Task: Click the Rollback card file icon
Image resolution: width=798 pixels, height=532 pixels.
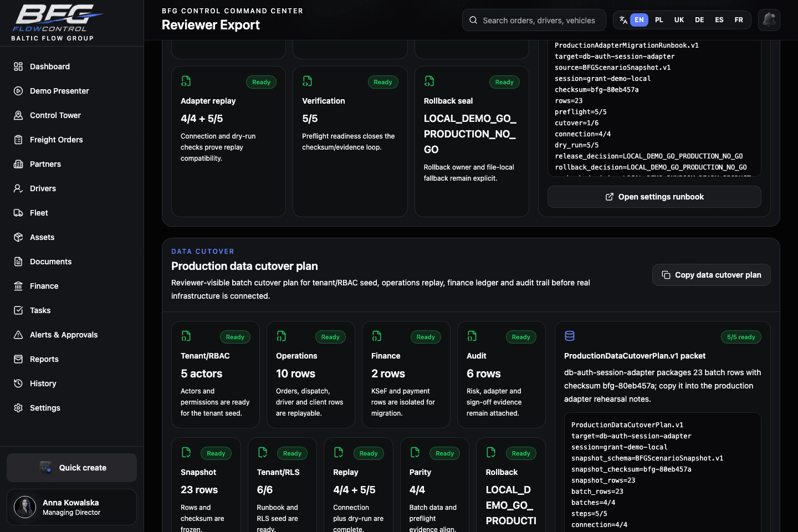Action: (491, 452)
